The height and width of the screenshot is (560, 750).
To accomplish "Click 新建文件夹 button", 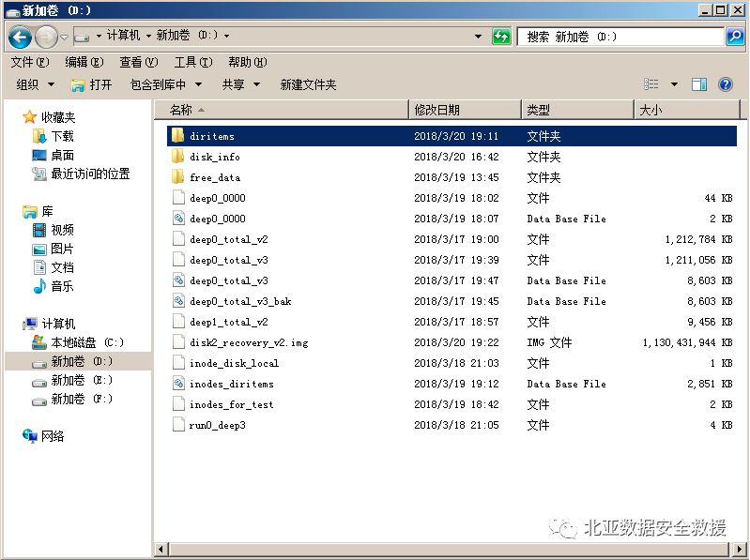I will pos(308,84).
